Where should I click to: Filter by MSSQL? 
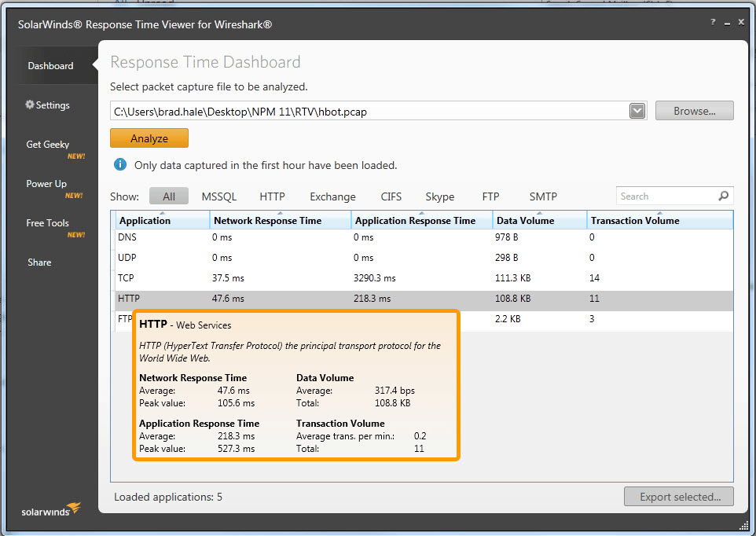pyautogui.click(x=219, y=196)
